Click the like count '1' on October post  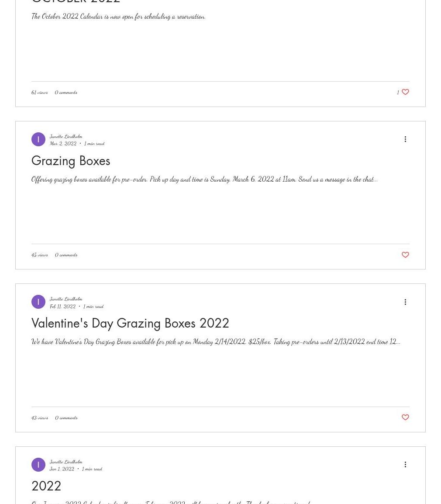point(398,93)
